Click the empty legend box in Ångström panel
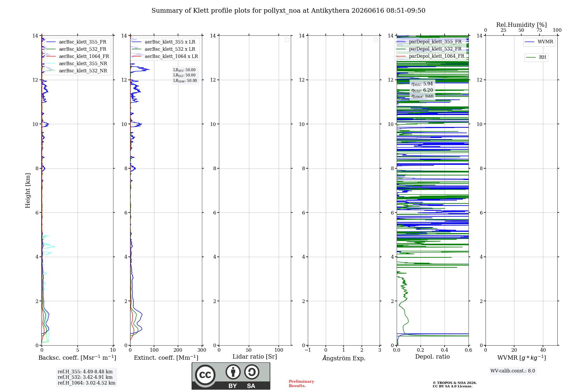577x392 pixels. (x=376, y=40)
